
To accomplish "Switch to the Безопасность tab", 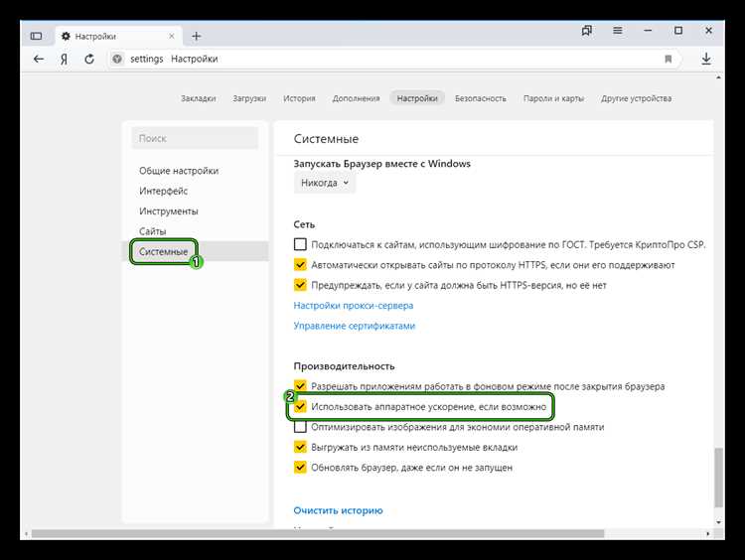I will 481,98.
